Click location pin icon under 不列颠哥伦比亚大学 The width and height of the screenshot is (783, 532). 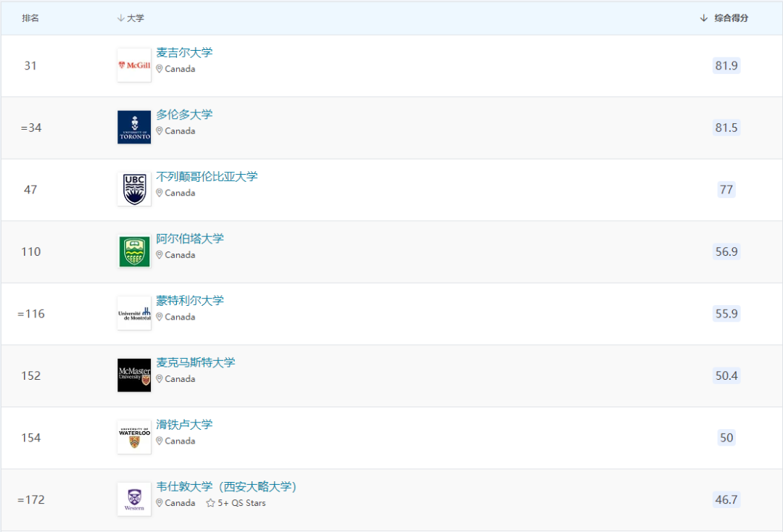159,193
